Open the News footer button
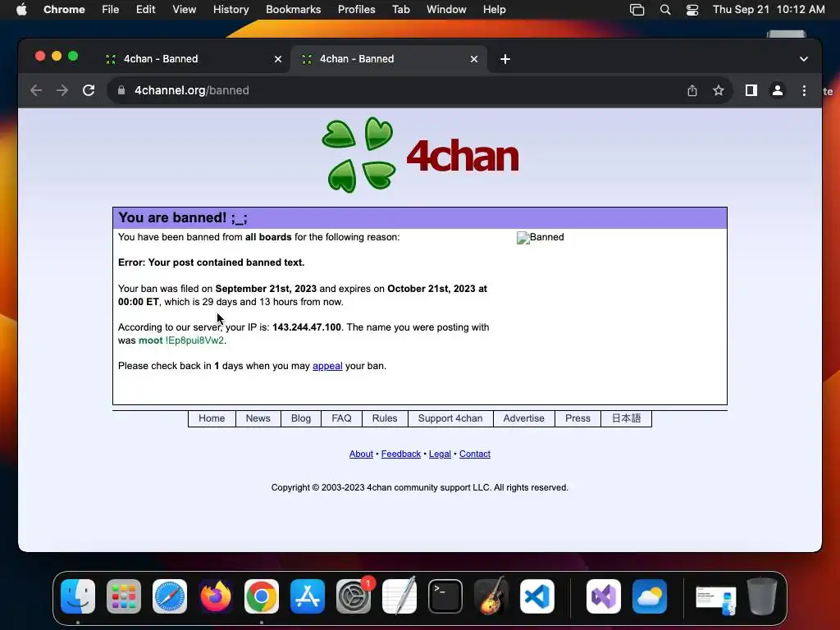Image resolution: width=840 pixels, height=630 pixels. tap(258, 418)
